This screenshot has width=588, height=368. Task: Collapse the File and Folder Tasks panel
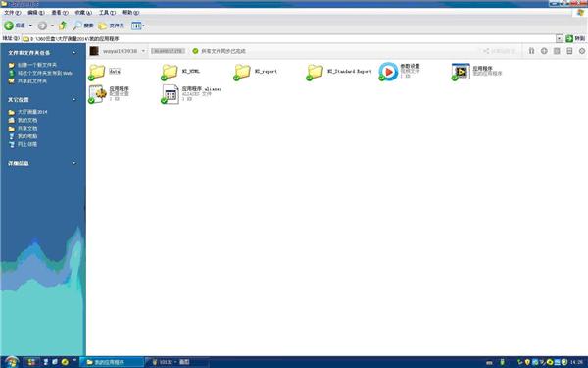[x=73, y=53]
